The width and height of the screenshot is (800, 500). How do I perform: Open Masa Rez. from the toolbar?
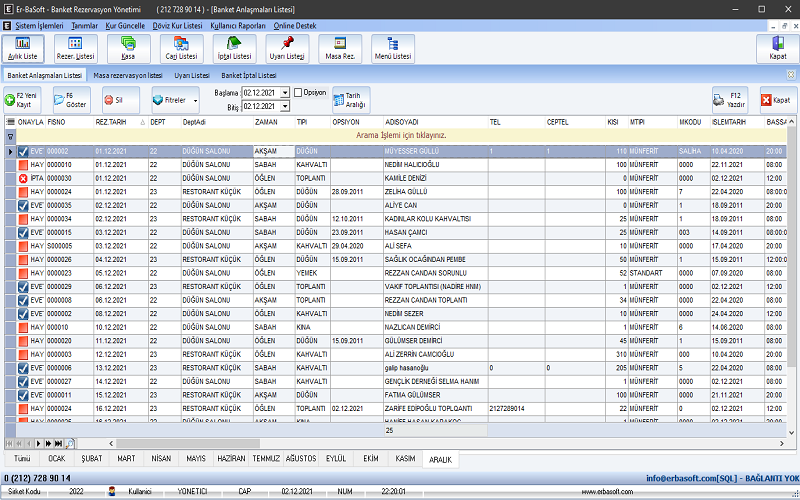[x=340, y=48]
